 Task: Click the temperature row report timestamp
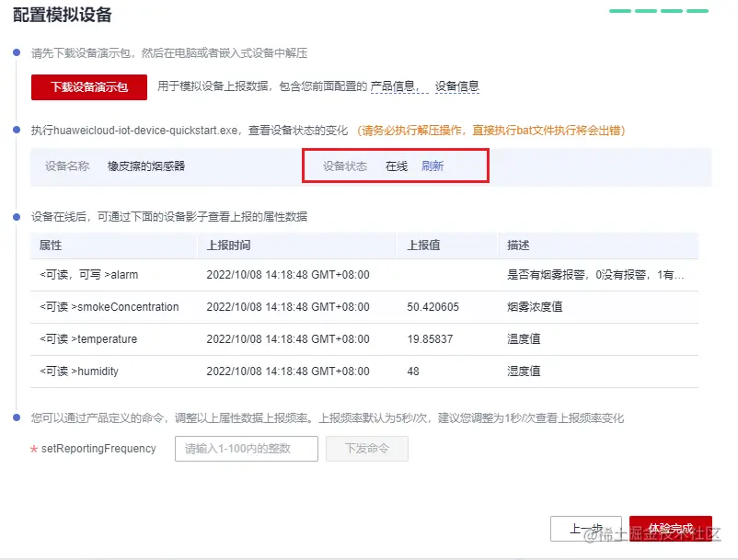(x=288, y=339)
